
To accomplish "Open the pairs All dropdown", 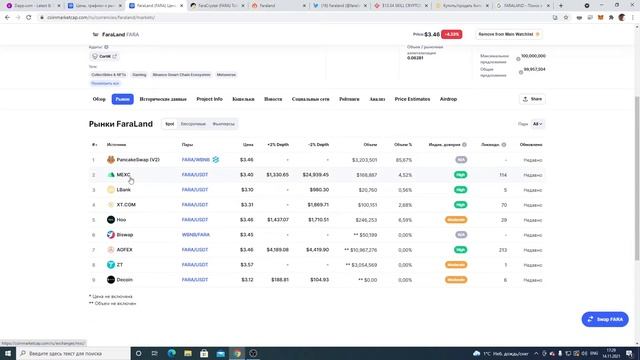I will [538, 124].
